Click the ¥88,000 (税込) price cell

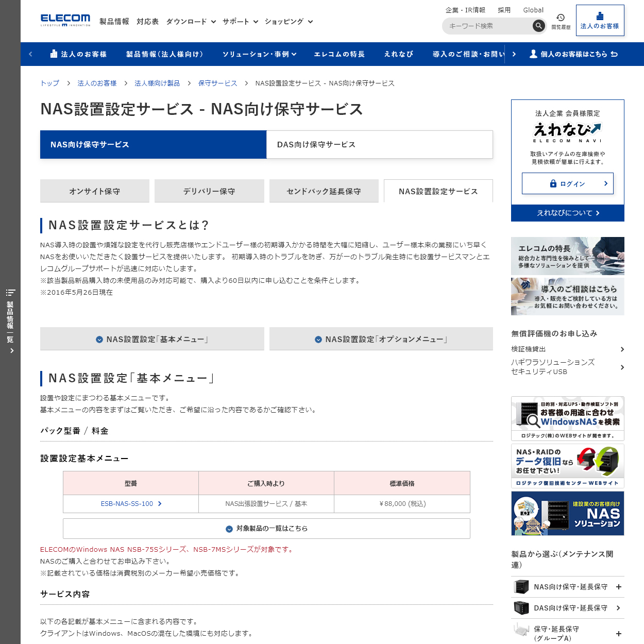(x=402, y=504)
